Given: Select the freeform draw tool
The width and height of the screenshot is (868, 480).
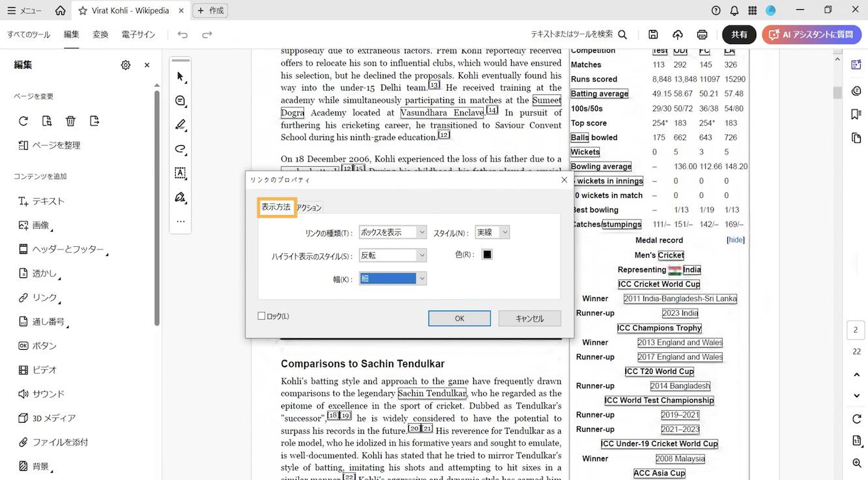Looking at the screenshot, I should pos(180,149).
